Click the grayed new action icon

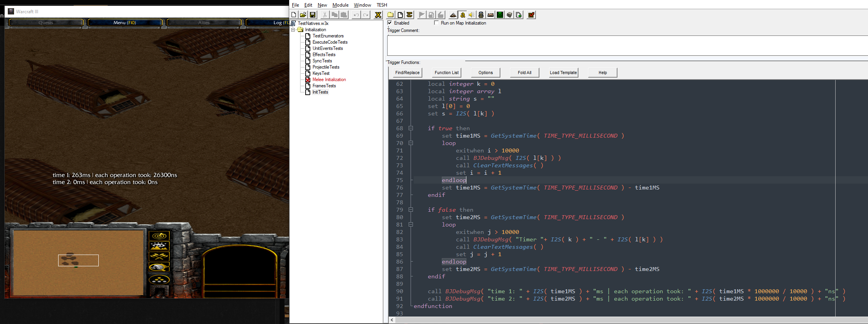click(441, 15)
